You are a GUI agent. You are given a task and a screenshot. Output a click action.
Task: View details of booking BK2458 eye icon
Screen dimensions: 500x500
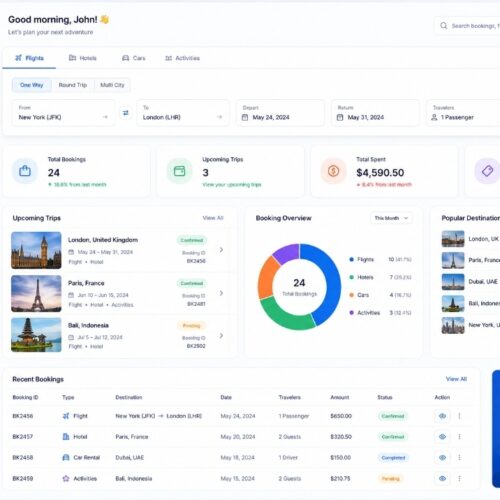[x=442, y=457]
